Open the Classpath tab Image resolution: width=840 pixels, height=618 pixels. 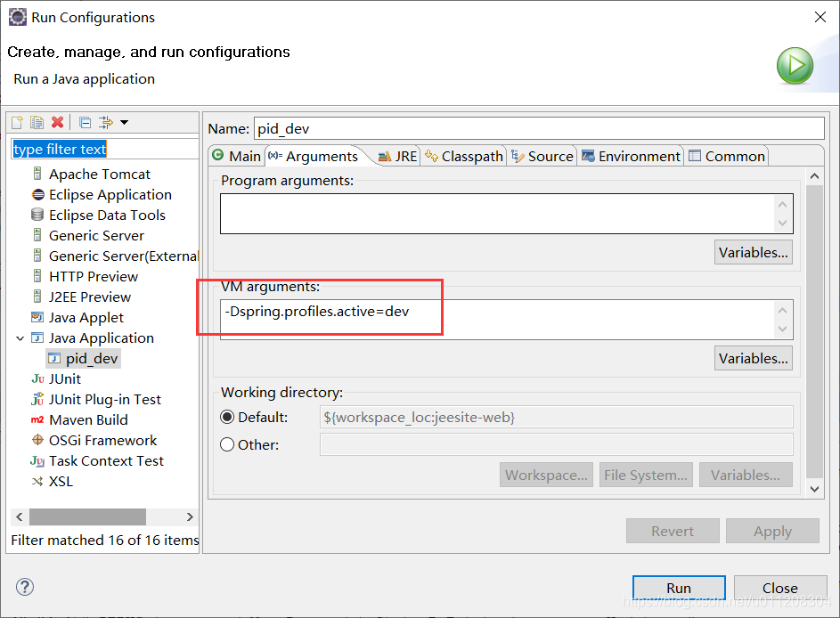(x=464, y=156)
